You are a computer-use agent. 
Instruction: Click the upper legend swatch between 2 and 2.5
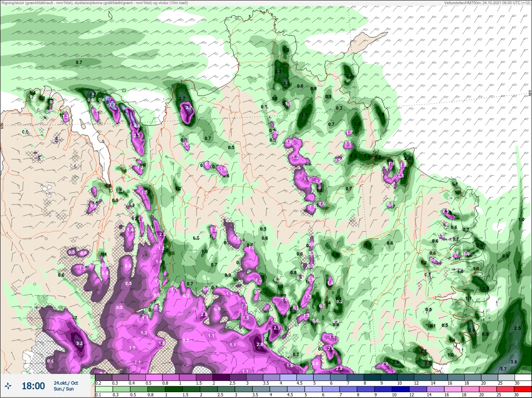[x=221, y=378]
